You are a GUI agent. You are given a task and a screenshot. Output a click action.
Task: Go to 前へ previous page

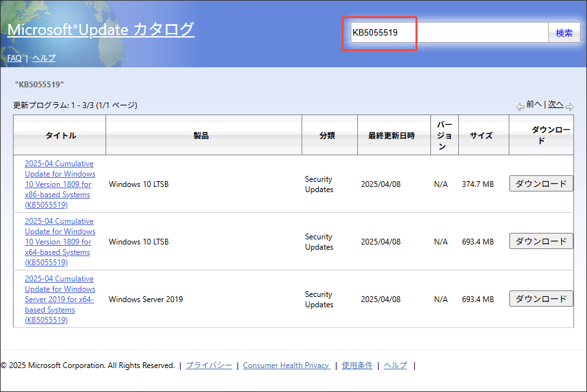point(534,104)
